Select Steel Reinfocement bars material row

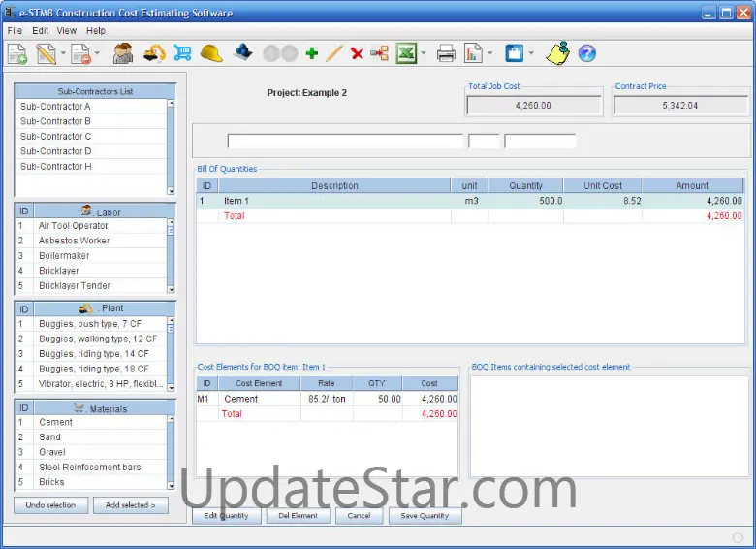click(x=91, y=467)
